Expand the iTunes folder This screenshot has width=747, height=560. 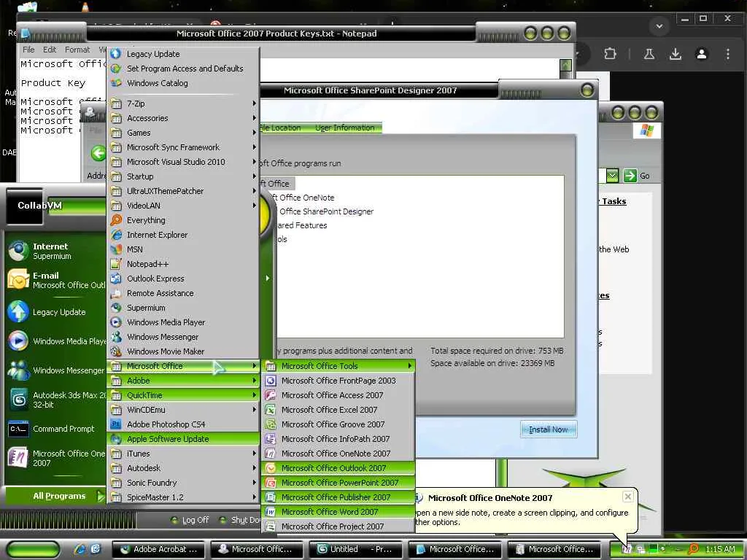[183, 454]
